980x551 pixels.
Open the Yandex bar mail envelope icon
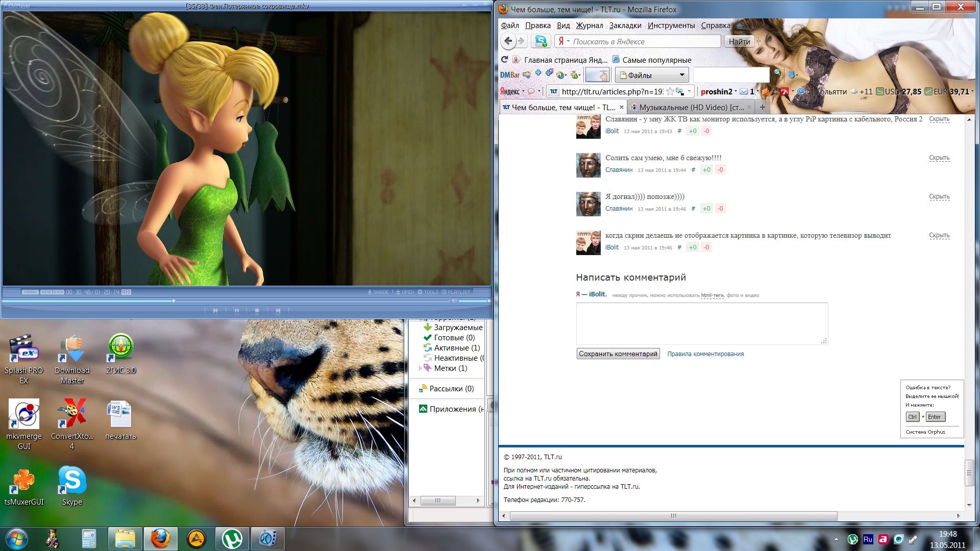click(743, 92)
